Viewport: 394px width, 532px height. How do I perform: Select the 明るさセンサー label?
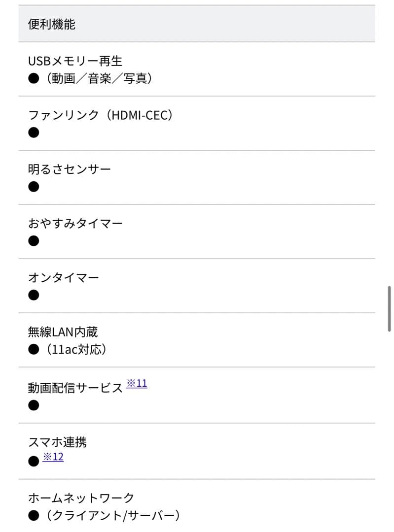click(x=70, y=169)
